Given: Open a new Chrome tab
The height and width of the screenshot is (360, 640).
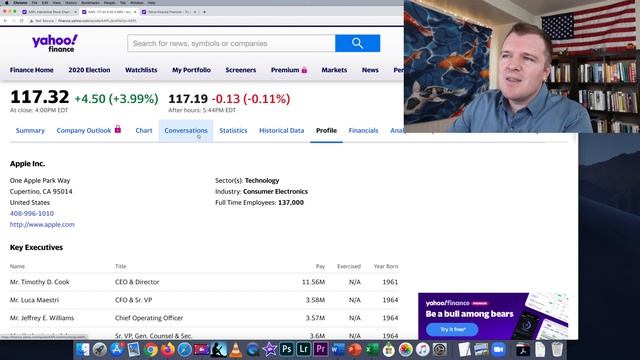Looking at the screenshot, I should tap(204, 12).
